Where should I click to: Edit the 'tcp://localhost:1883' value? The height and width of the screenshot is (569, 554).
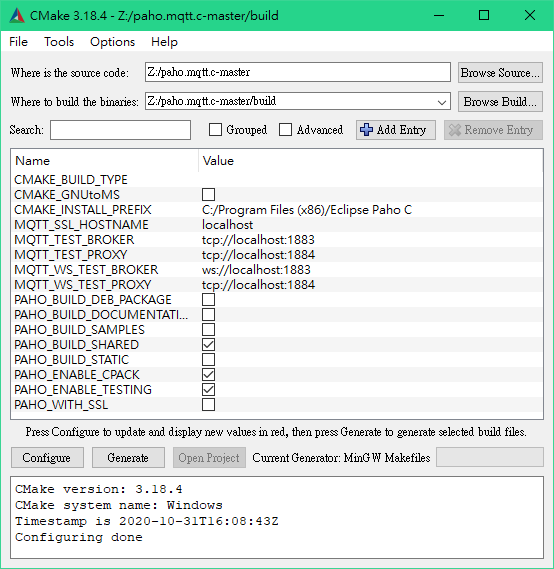(x=258, y=240)
